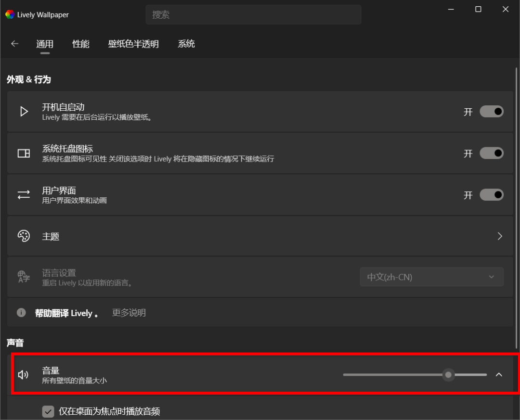The image size is (520, 420).
Task: Disable the 用户界面 animation switch
Action: pos(492,195)
